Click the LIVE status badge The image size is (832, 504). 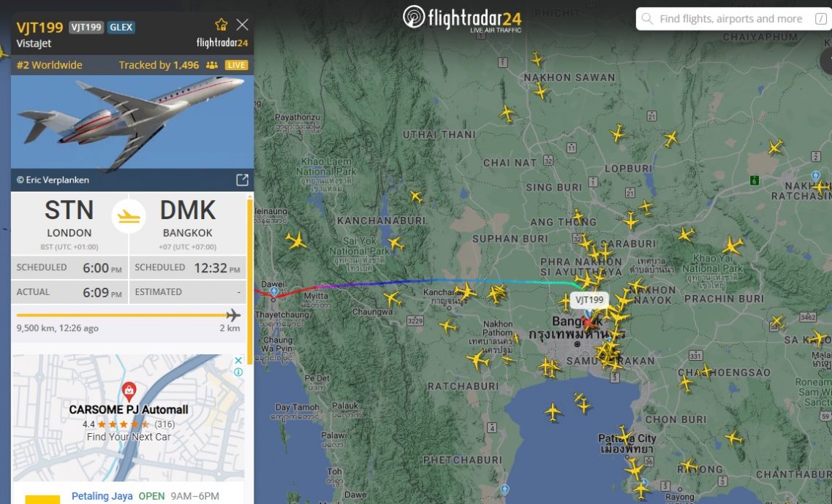[x=236, y=65]
